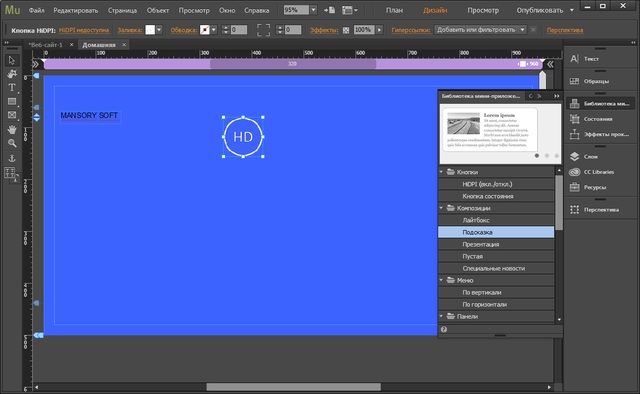
Task: Click the Эффекты link in control bar
Action: coord(324,30)
